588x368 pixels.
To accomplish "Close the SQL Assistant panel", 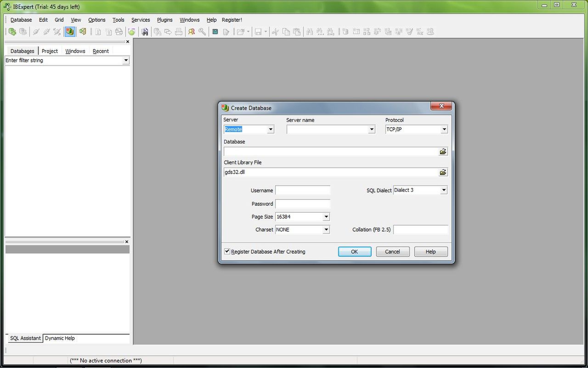I will (x=127, y=241).
